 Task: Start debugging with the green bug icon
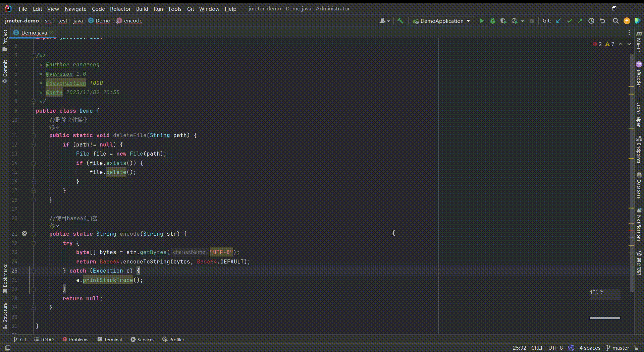492,21
